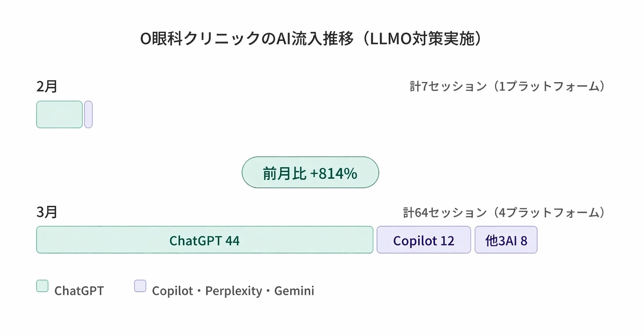
Task: Click Copilot in the legend text
Action: [x=172, y=291]
